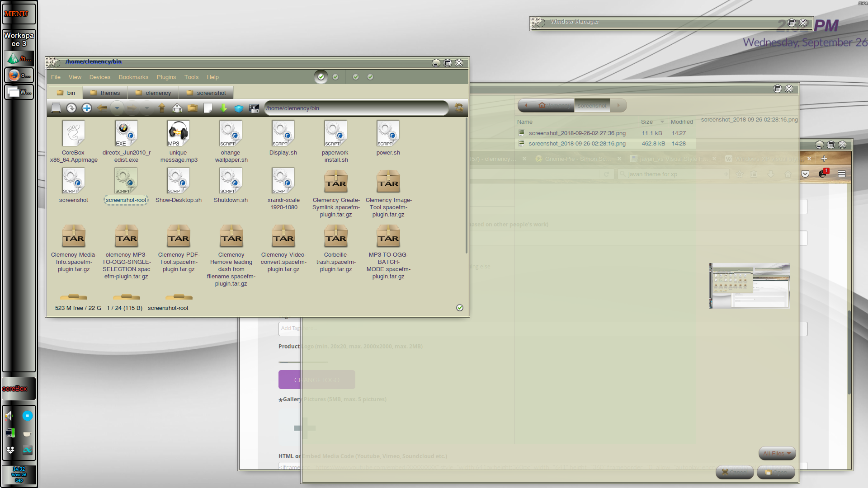Click the status bar checkmark icon
The width and height of the screenshot is (868, 488).
pos(460,308)
